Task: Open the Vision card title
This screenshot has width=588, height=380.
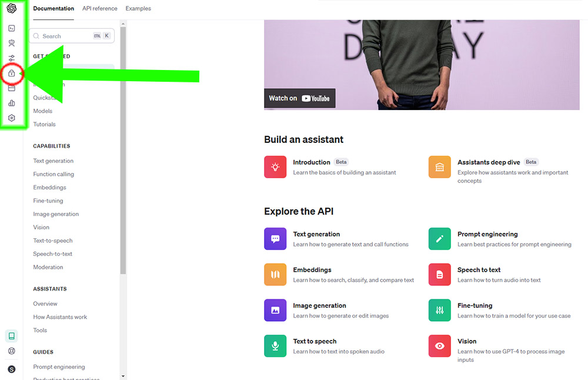Action: point(467,341)
